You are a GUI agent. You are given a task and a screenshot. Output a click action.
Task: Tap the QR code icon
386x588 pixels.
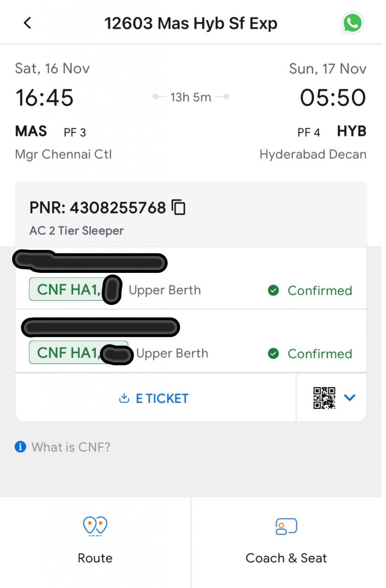point(324,398)
